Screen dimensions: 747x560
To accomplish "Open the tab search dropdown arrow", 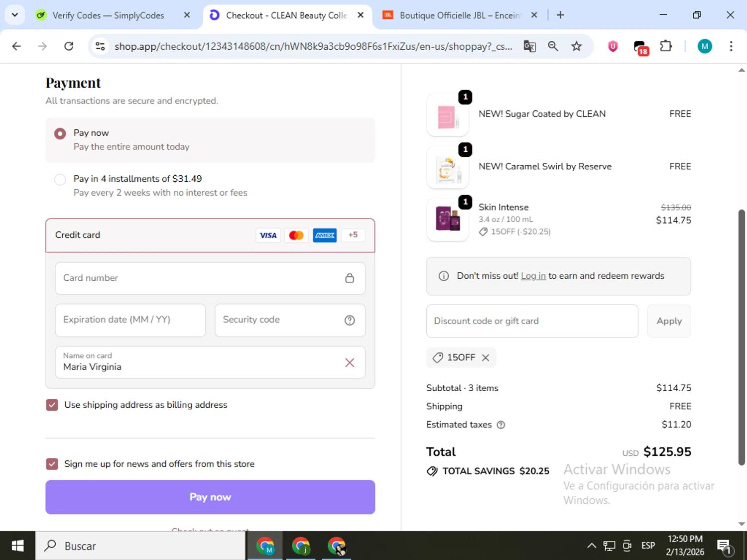I will point(15,15).
